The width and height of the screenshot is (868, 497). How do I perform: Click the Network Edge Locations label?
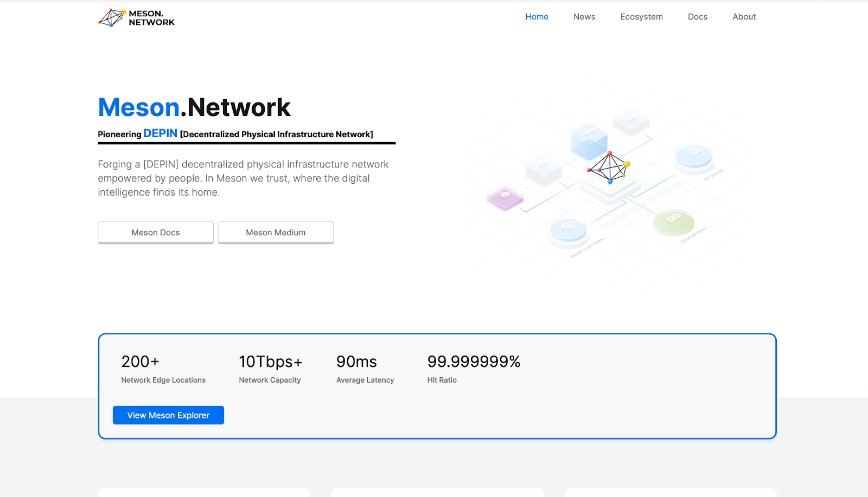(x=163, y=380)
